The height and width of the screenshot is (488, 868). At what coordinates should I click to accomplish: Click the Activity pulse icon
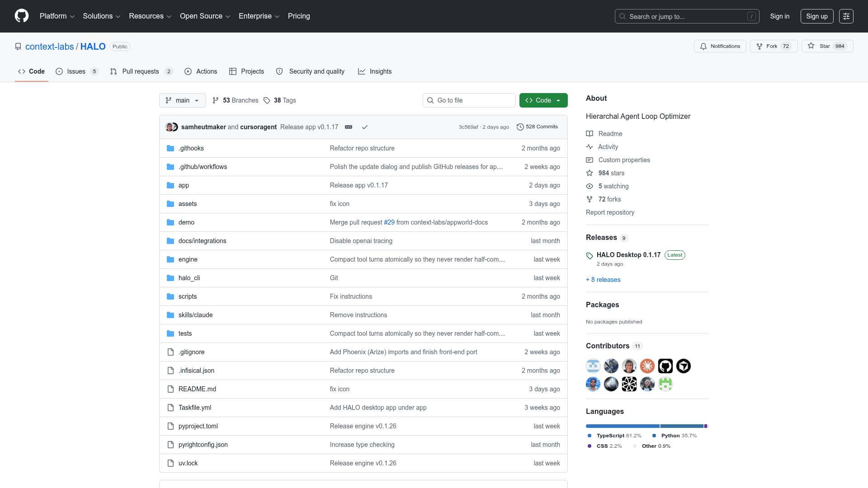[x=590, y=147]
